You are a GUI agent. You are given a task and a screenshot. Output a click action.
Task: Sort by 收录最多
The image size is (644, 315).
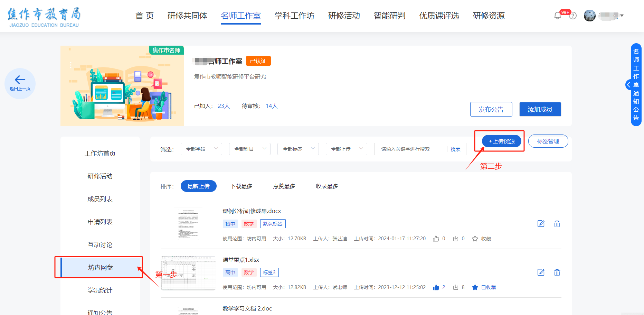(327, 186)
